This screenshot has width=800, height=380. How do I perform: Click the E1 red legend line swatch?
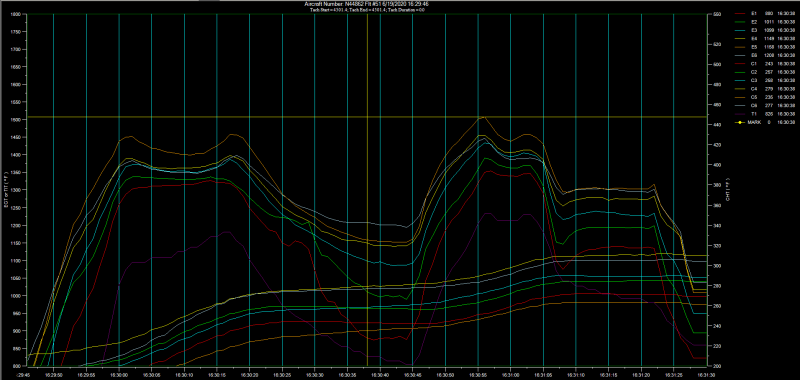[x=740, y=14]
